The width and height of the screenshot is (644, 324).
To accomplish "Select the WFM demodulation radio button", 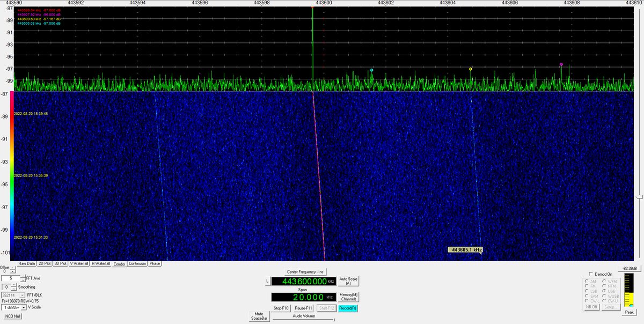I will point(604,281).
